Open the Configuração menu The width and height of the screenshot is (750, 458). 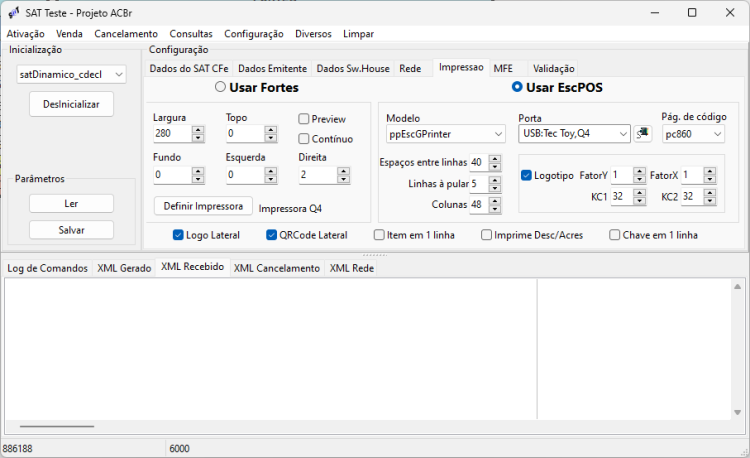pos(254,34)
